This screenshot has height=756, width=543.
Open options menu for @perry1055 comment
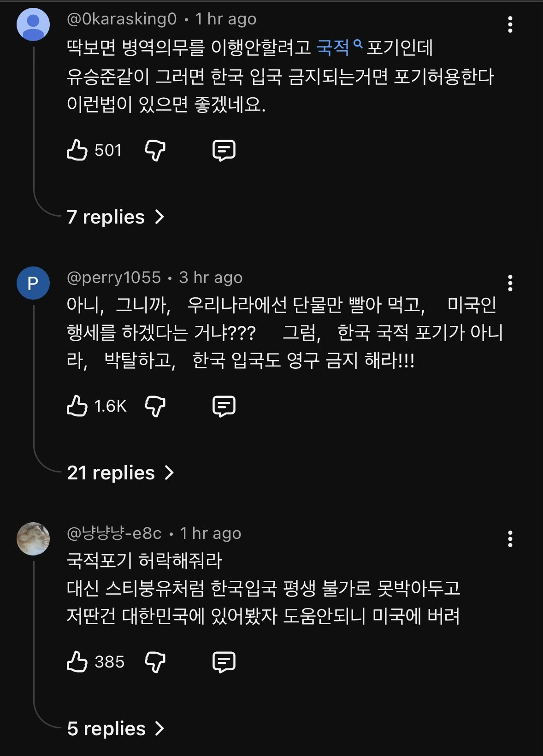click(510, 283)
